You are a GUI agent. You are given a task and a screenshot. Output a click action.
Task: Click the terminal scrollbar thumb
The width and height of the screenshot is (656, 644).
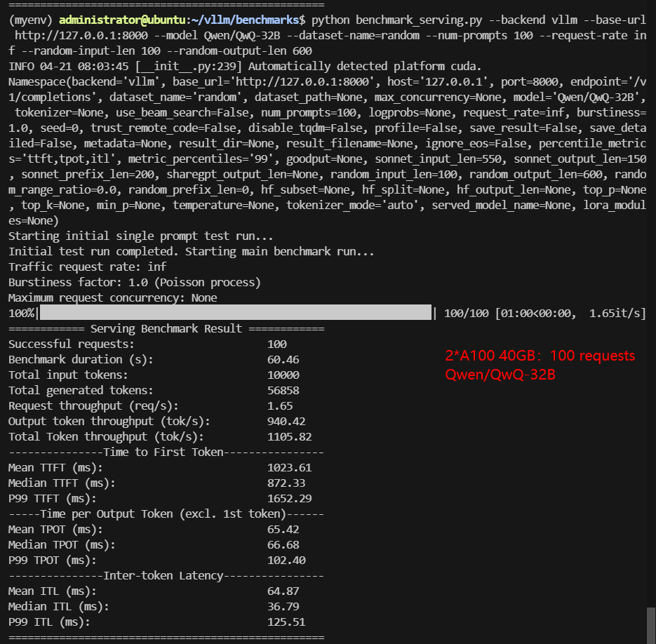651,626
